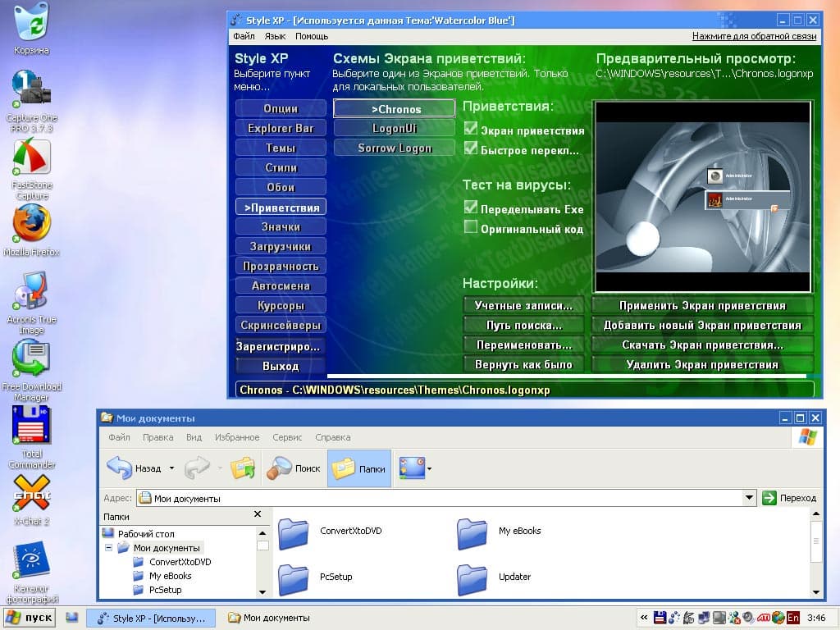Open the Правка menu in Мои документы
This screenshot has width=840, height=630.
click(157, 437)
